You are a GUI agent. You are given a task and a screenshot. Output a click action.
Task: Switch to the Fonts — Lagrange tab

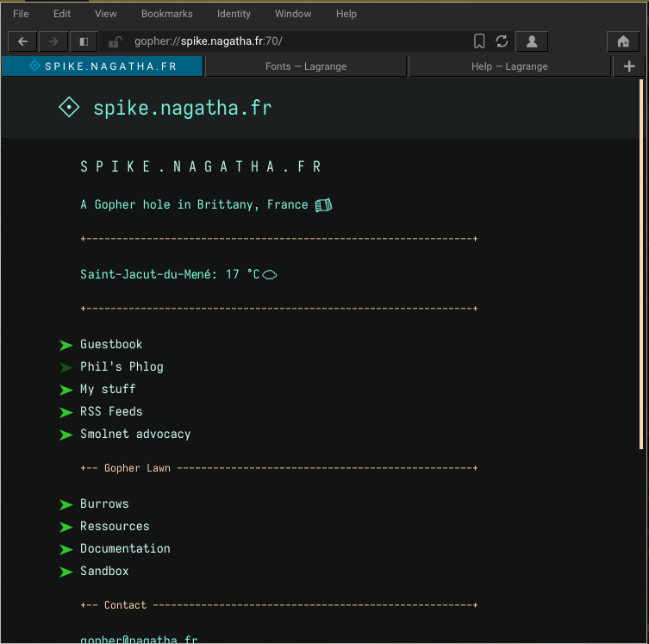coord(305,66)
